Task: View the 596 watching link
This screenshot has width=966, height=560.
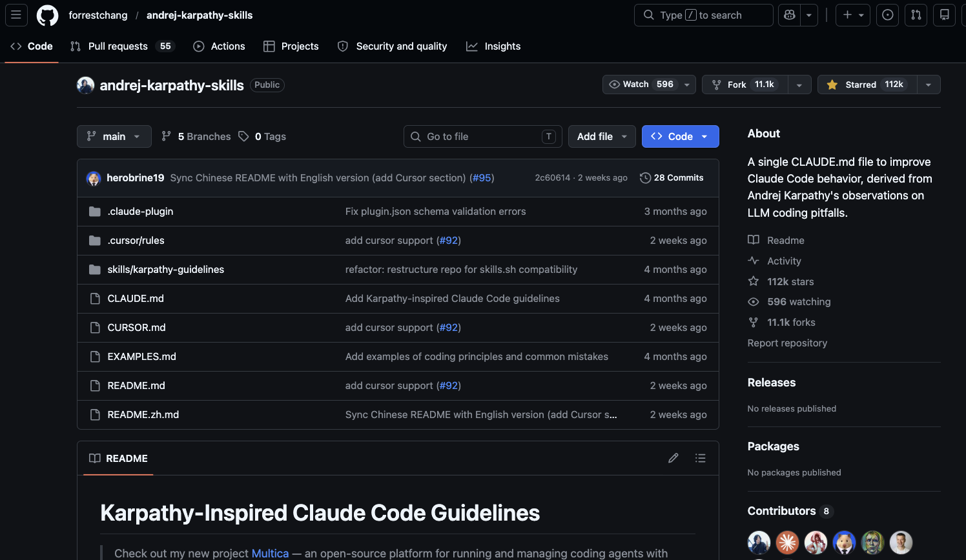Action: click(790, 301)
